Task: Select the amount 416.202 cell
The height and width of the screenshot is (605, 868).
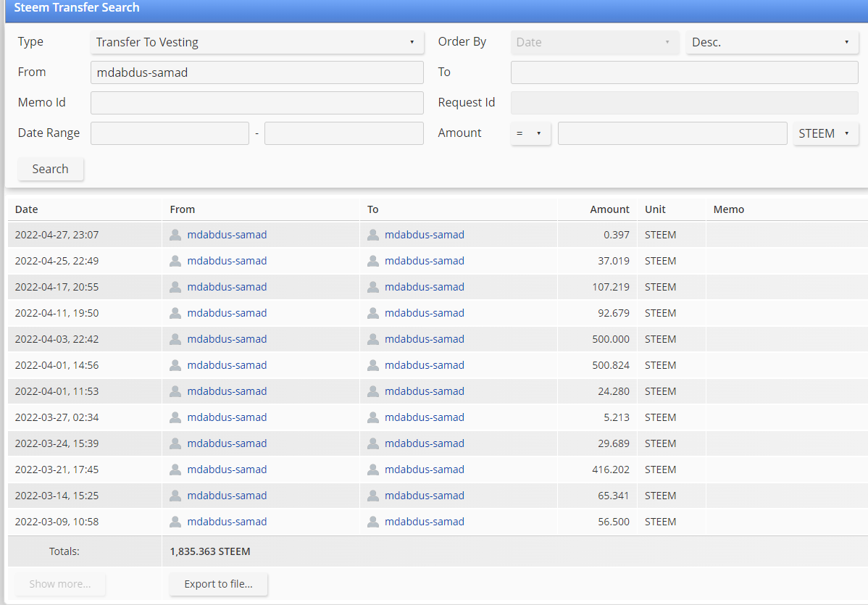Action: pos(611,470)
